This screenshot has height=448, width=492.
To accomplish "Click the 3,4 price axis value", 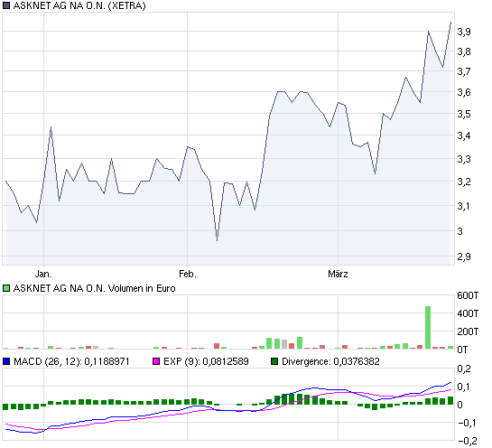I will [464, 135].
